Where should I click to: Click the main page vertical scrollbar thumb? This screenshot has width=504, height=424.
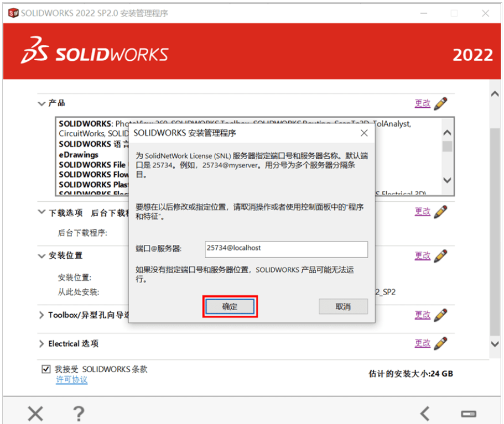495,231
